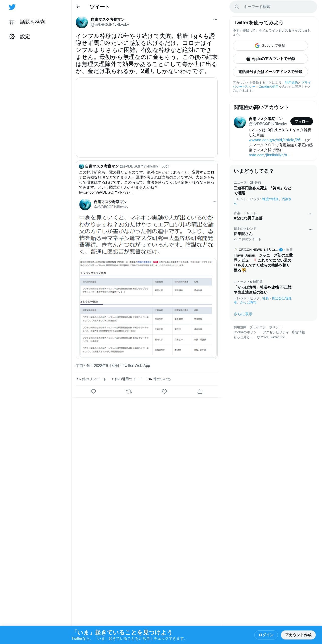
Task: Open 伊集院さん trend
Action: click(243, 234)
